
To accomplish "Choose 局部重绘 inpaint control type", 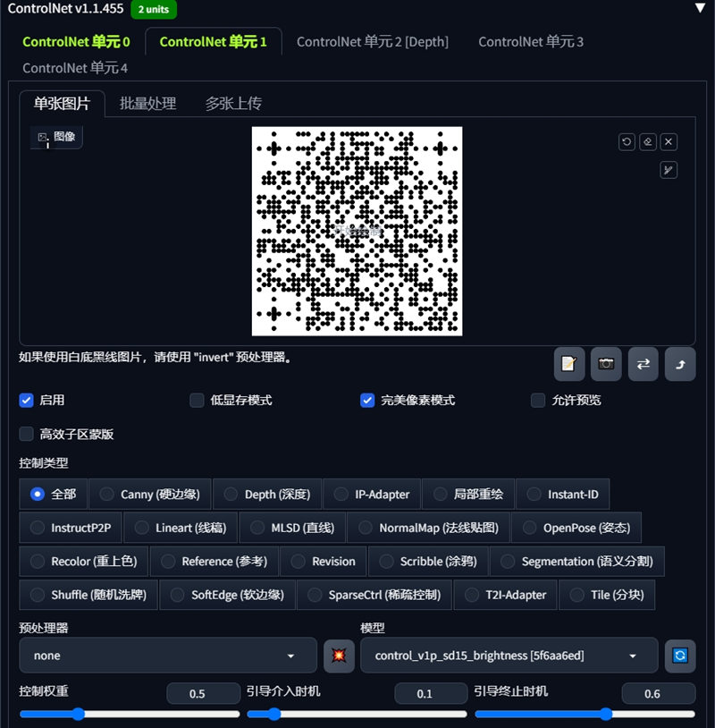I will point(468,494).
